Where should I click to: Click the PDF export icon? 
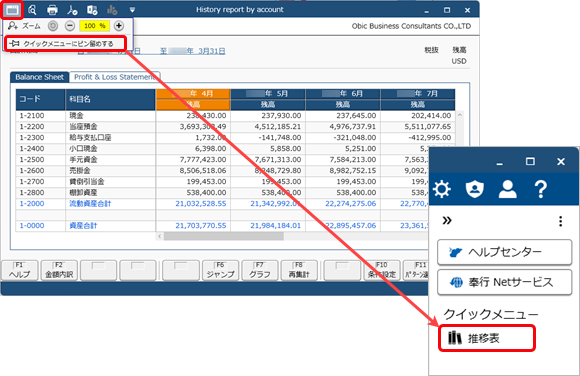click(x=72, y=10)
